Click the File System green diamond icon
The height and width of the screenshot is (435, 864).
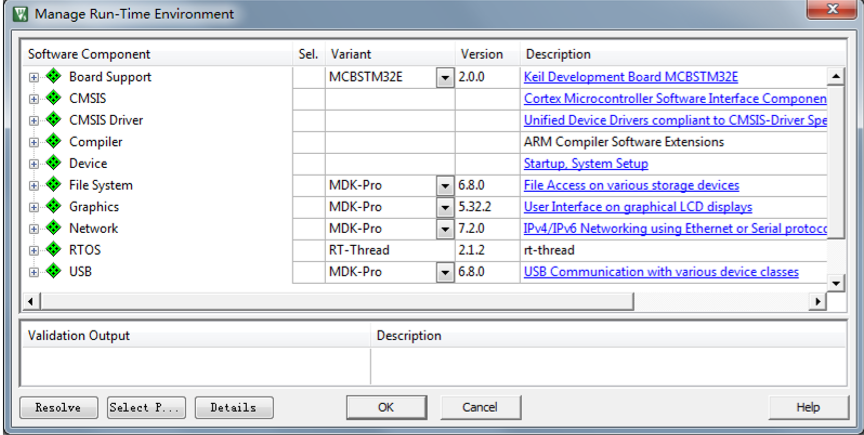(53, 185)
